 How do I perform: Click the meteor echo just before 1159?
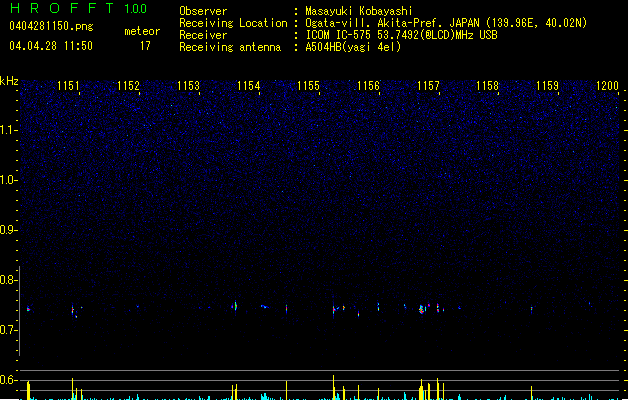(532, 309)
